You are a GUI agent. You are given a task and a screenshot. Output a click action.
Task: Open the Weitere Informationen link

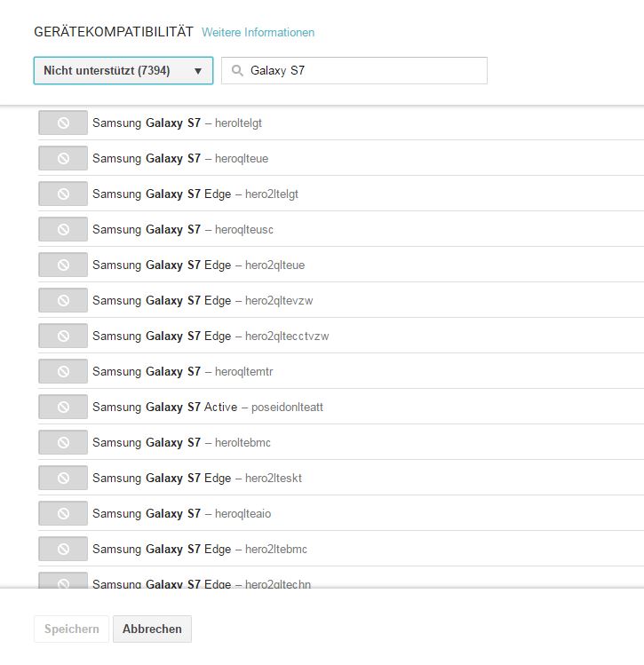pyautogui.click(x=258, y=33)
